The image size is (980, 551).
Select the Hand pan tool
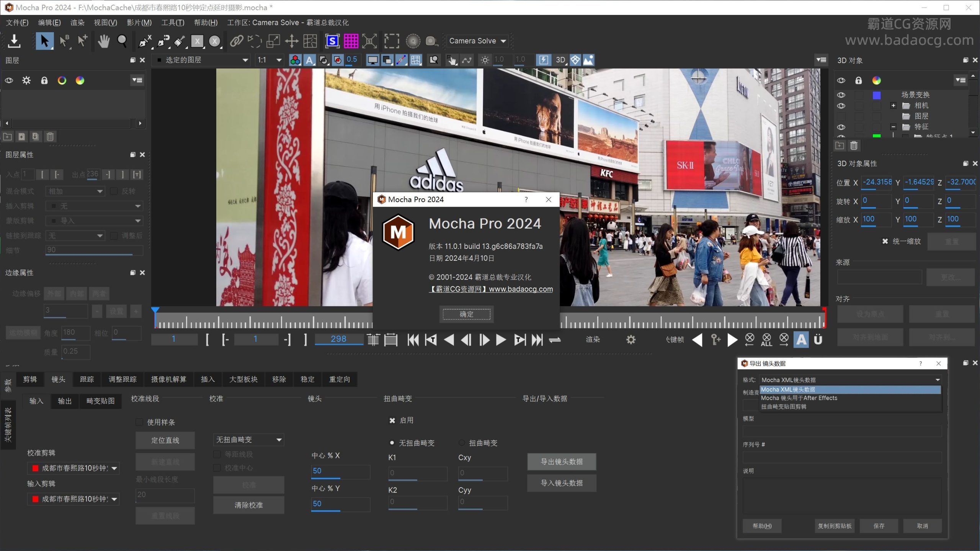point(103,41)
